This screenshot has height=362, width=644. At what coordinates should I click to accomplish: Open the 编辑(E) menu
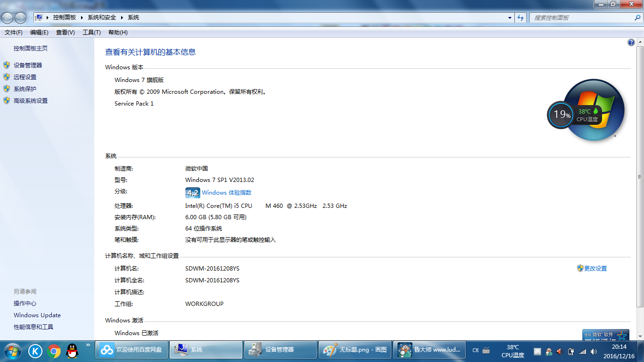pyautogui.click(x=39, y=33)
